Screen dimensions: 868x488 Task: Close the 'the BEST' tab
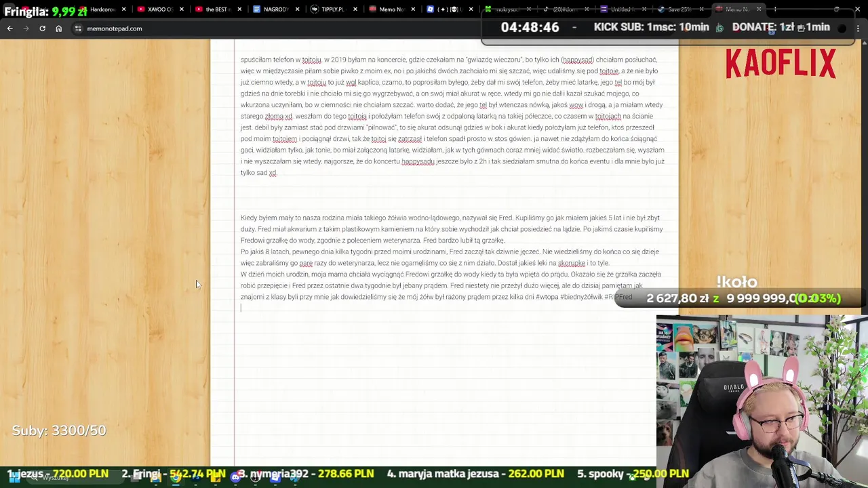(239, 9)
